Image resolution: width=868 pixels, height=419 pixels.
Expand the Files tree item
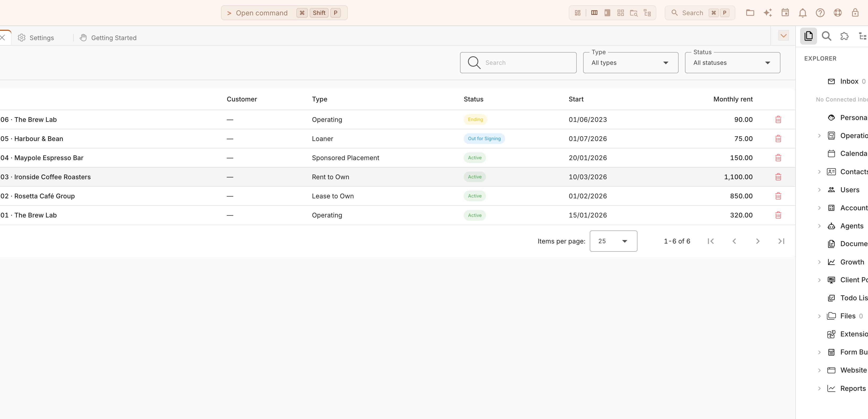[x=819, y=316]
